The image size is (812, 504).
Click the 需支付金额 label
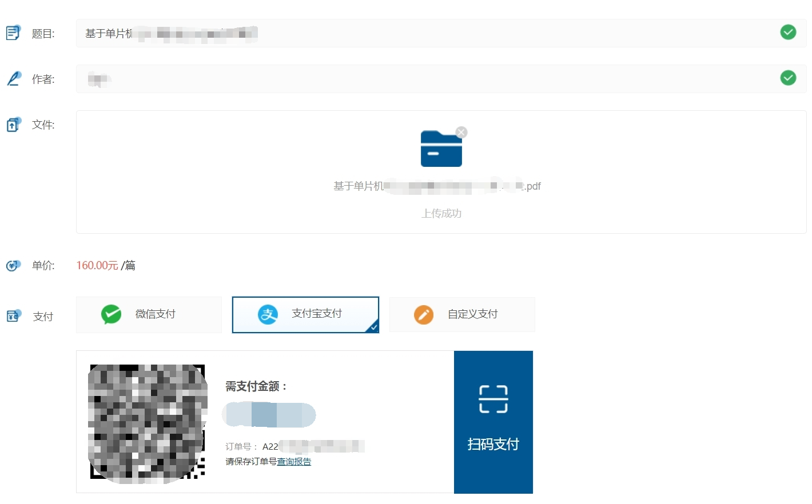256,386
